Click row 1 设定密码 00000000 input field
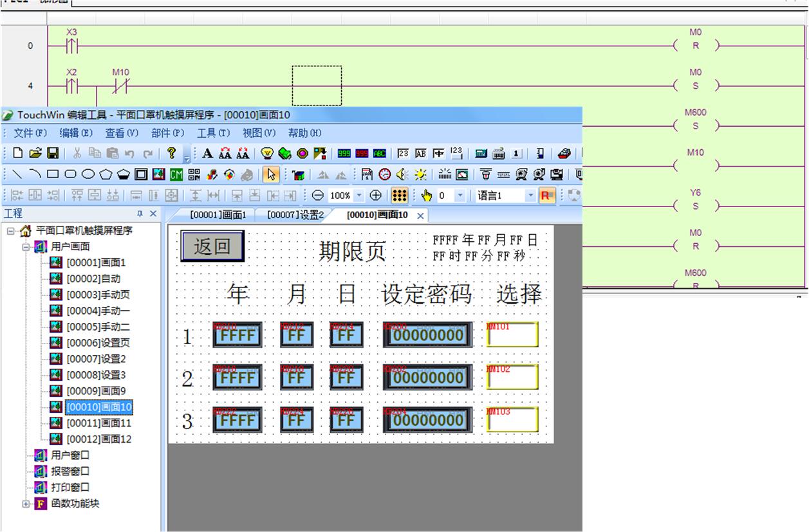809x532 pixels. [427, 335]
